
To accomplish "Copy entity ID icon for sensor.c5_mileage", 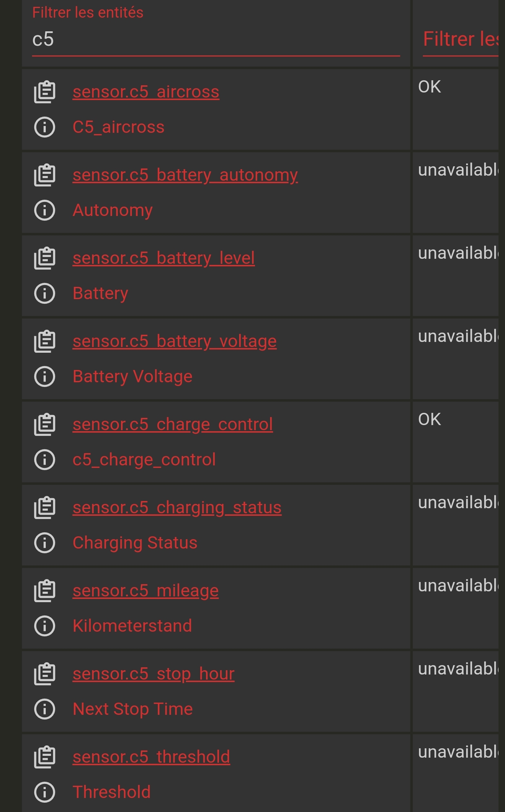I will 45,591.
